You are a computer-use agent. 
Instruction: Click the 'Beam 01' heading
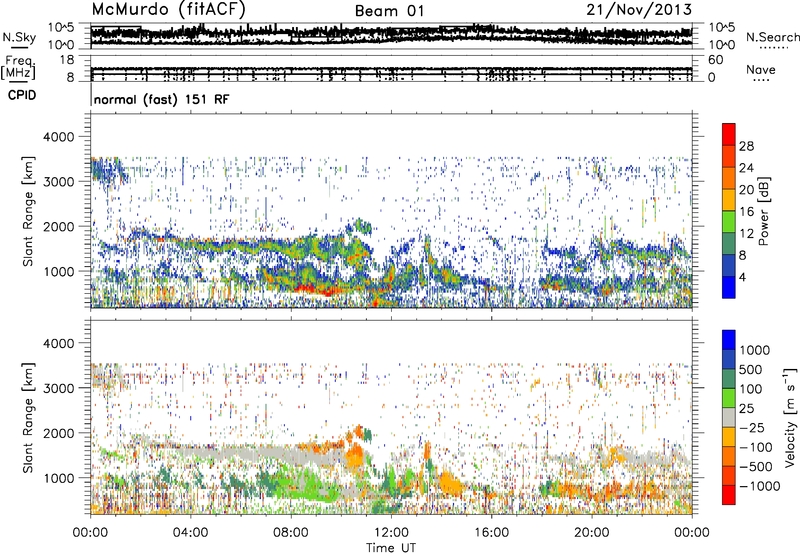(389, 11)
